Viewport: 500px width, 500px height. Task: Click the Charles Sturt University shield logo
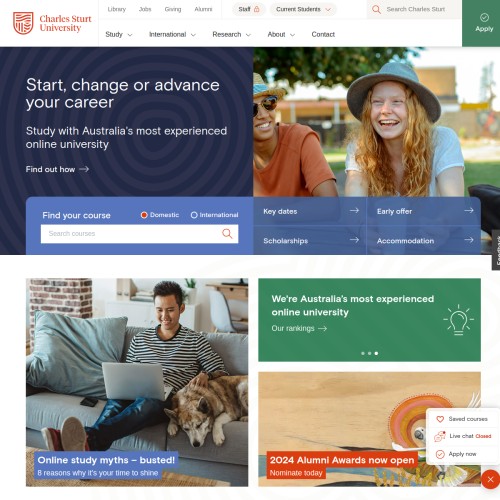click(23, 23)
